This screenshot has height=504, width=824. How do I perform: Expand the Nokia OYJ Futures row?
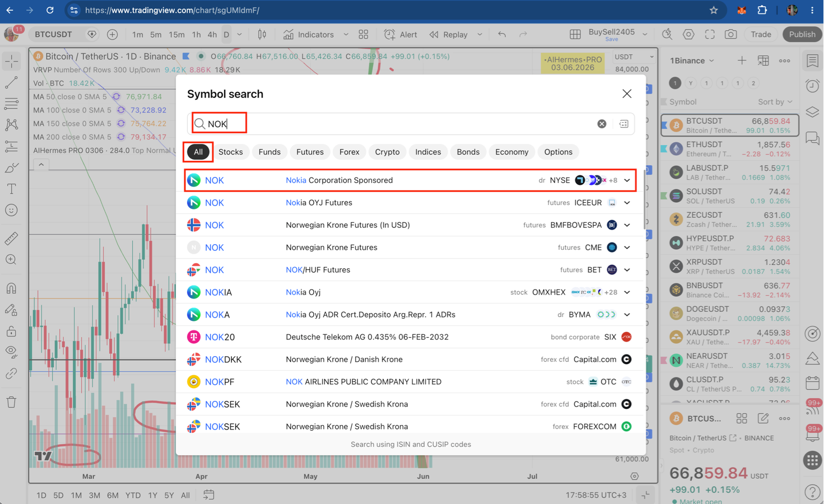pyautogui.click(x=627, y=203)
